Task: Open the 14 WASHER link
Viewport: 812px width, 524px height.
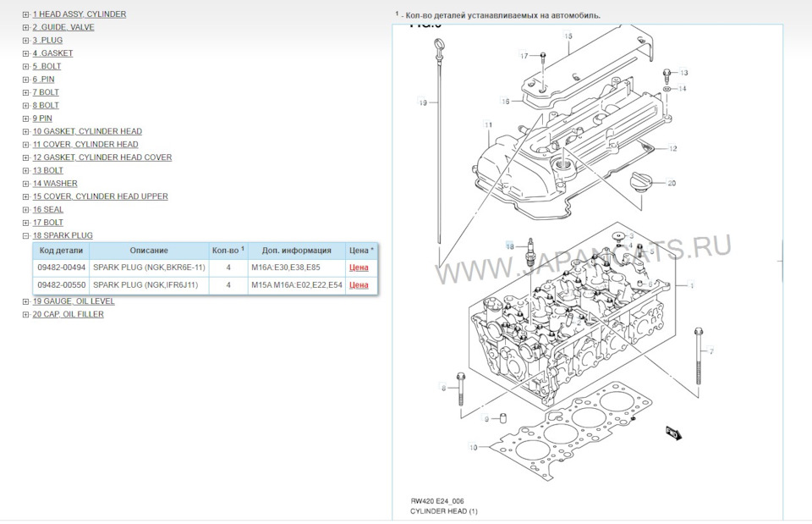Action: (55, 184)
